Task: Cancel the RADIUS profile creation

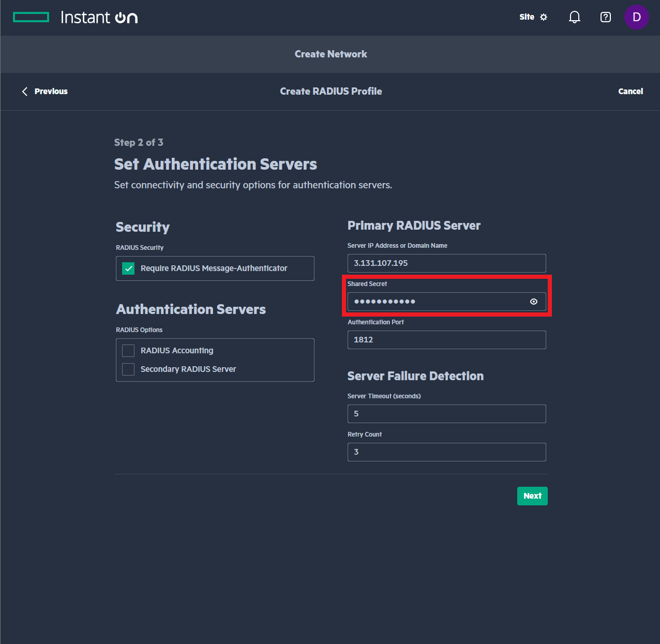Action: (631, 92)
